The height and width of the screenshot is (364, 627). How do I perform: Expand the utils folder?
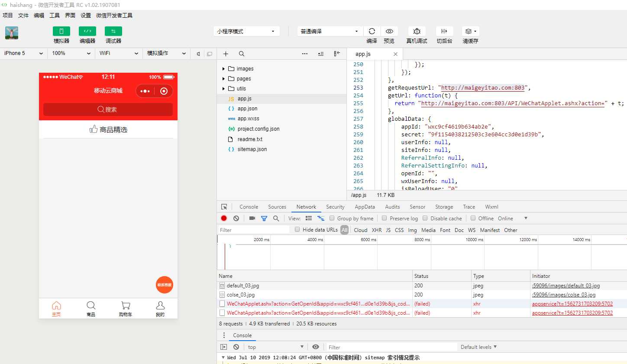223,89
